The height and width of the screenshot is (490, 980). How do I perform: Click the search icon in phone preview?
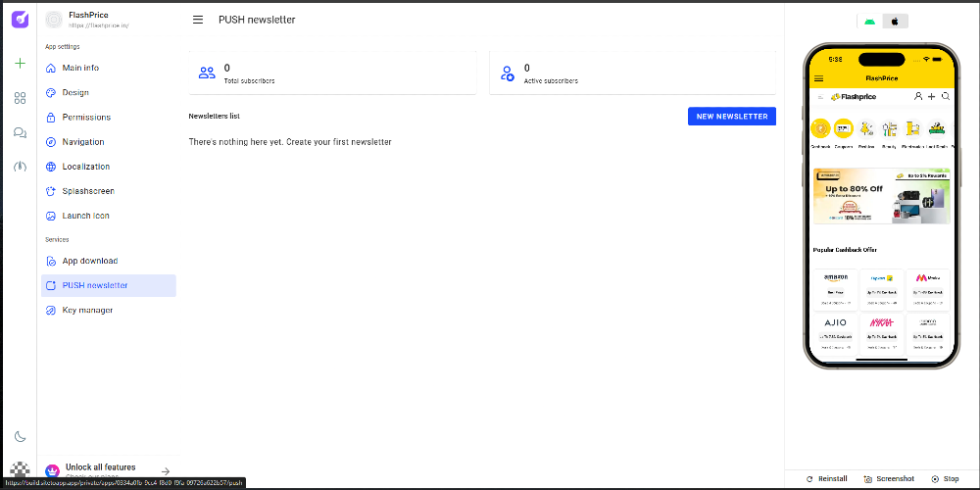click(x=946, y=96)
